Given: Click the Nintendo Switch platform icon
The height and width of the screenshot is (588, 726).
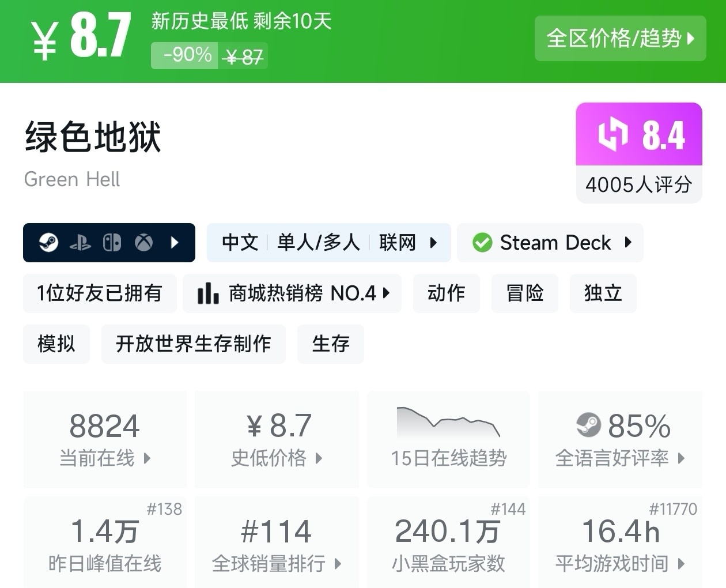Looking at the screenshot, I should tap(112, 243).
